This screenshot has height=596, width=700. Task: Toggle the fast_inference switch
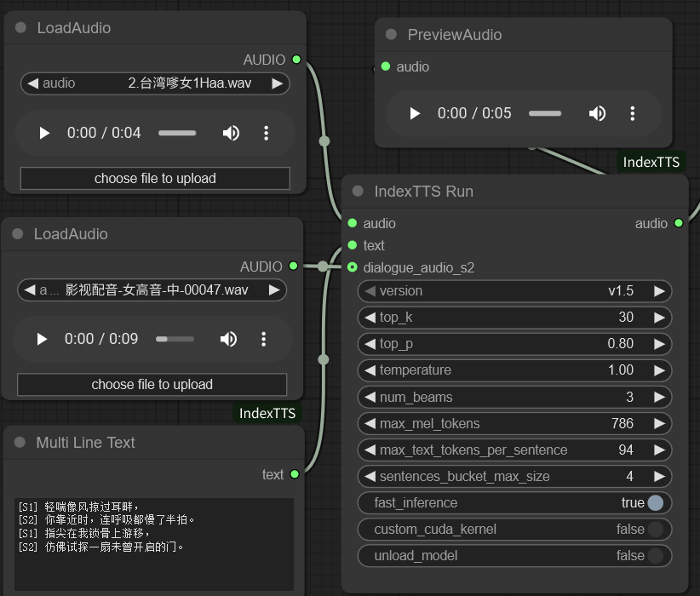click(654, 502)
